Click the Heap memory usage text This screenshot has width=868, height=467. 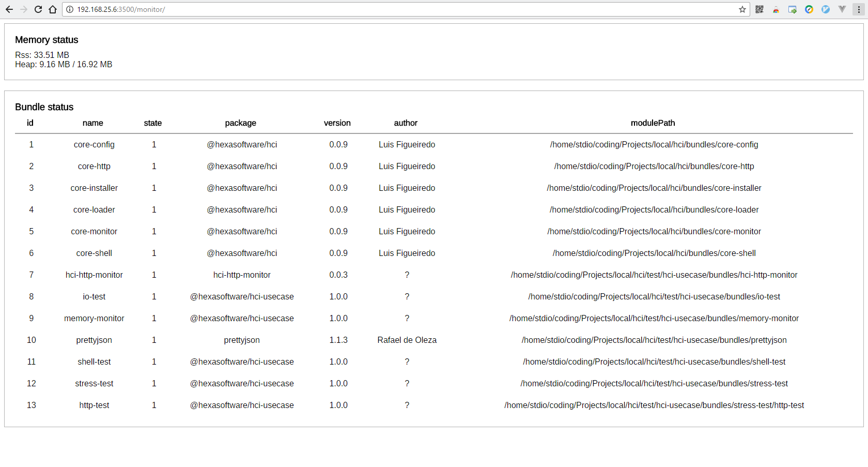(x=64, y=65)
